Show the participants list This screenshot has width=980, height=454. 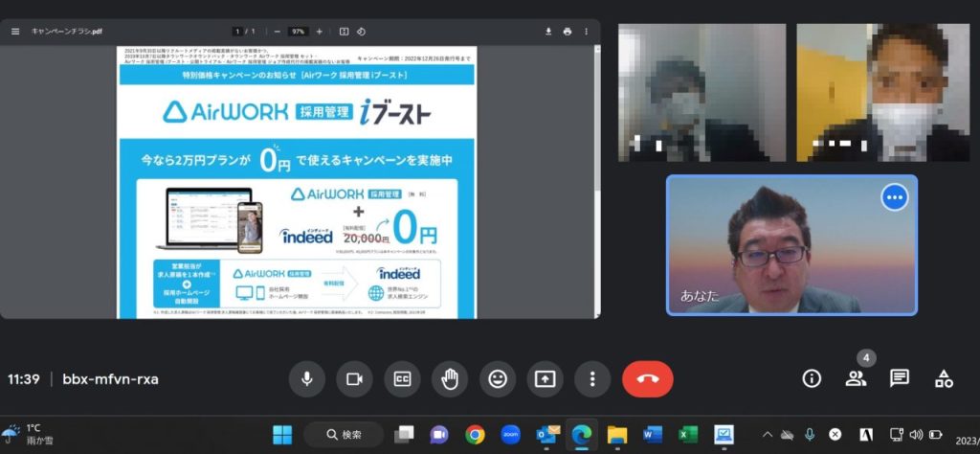click(856, 378)
